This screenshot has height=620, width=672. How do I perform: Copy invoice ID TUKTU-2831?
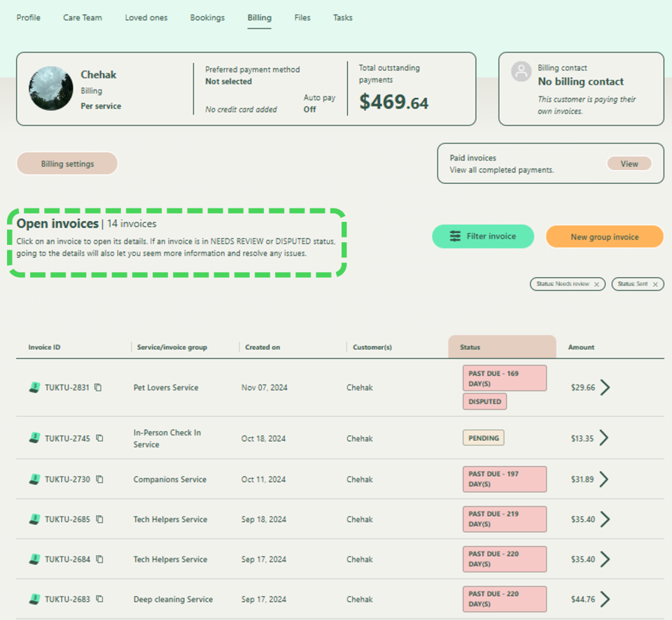pos(98,388)
